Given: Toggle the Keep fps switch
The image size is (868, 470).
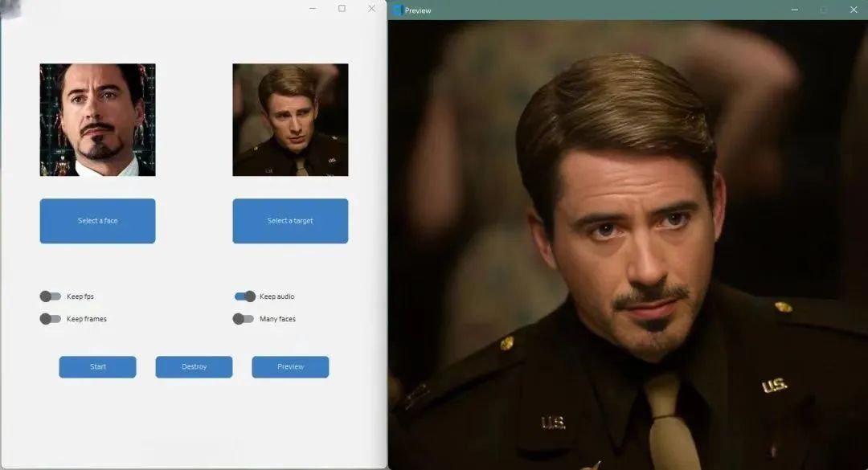Looking at the screenshot, I should pyautogui.click(x=51, y=296).
